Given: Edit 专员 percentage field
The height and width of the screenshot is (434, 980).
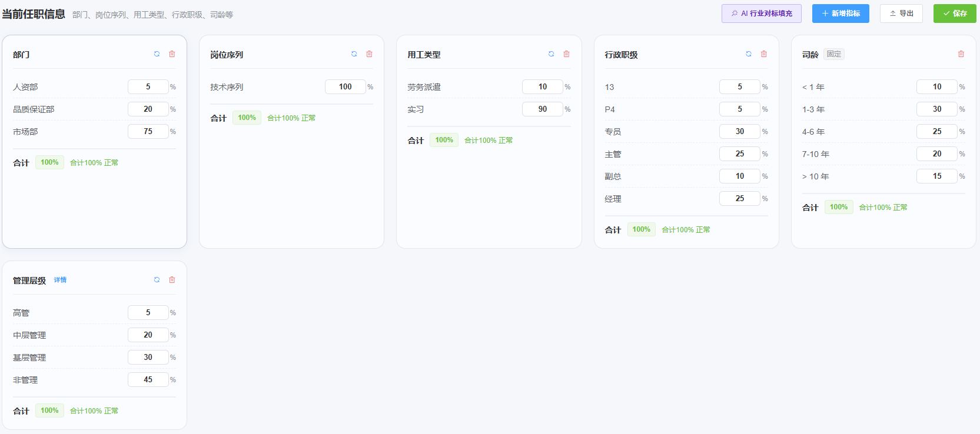Looking at the screenshot, I should click(740, 132).
